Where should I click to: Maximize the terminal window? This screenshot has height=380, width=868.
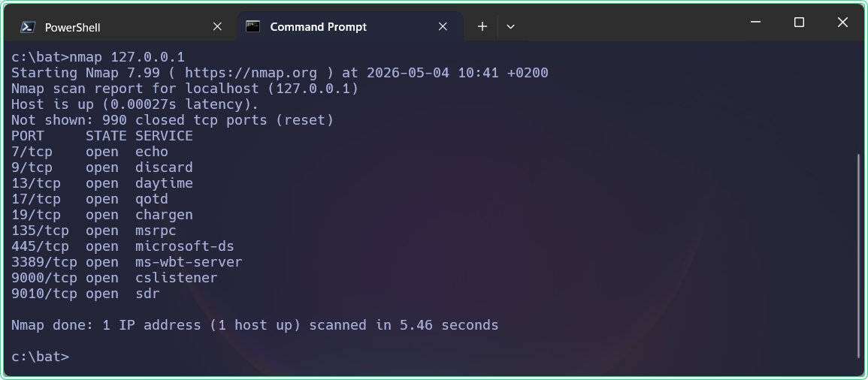click(x=799, y=22)
